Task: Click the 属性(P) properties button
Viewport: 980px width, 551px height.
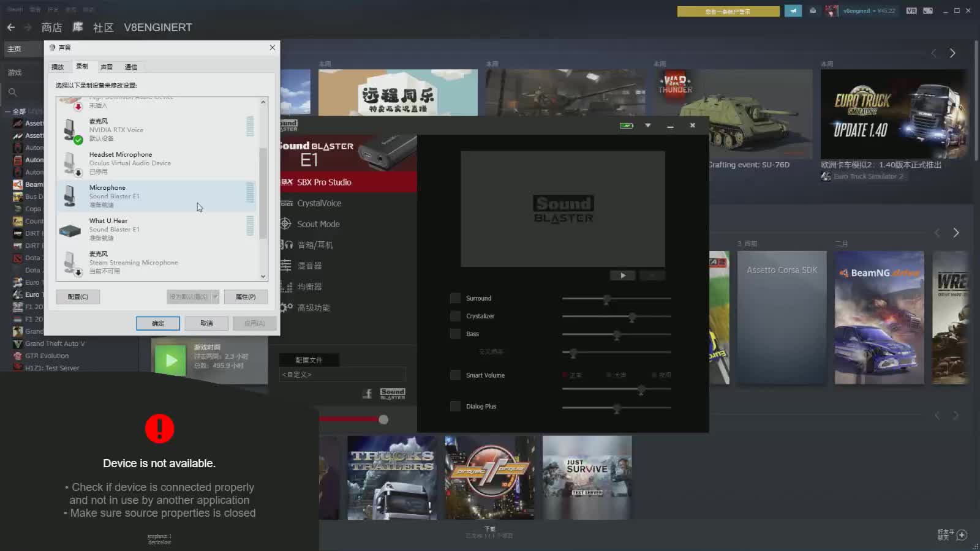Action: 246,297
